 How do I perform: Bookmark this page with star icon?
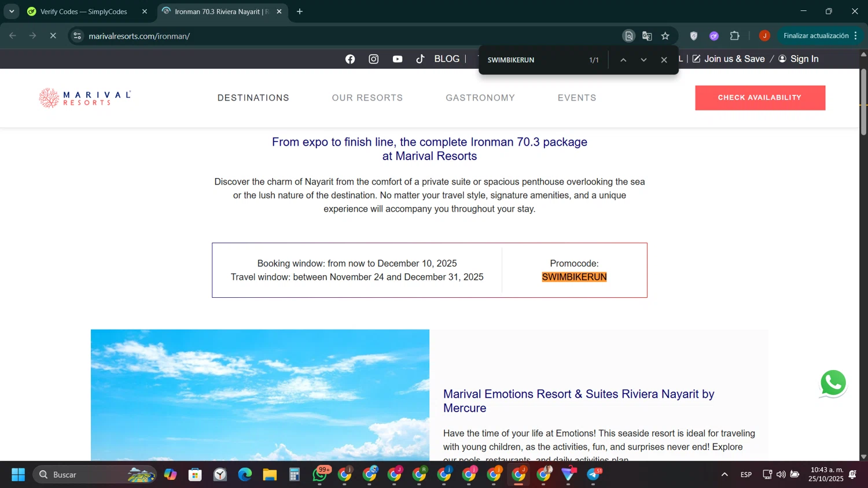665,36
